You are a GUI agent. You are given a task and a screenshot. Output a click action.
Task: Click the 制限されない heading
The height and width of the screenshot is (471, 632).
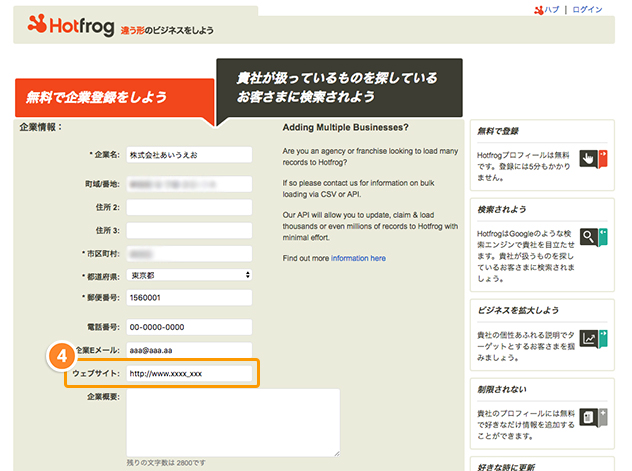(x=502, y=389)
